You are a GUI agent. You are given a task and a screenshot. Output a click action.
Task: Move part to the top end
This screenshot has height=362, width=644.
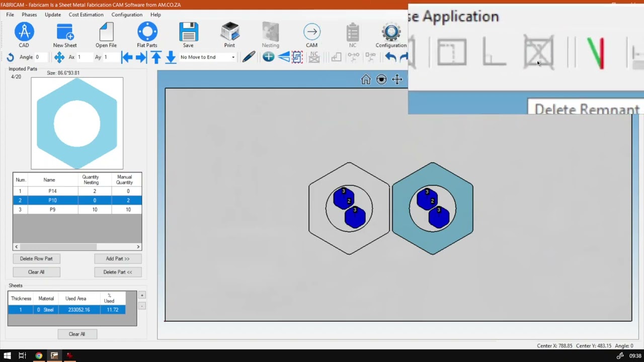point(156,57)
